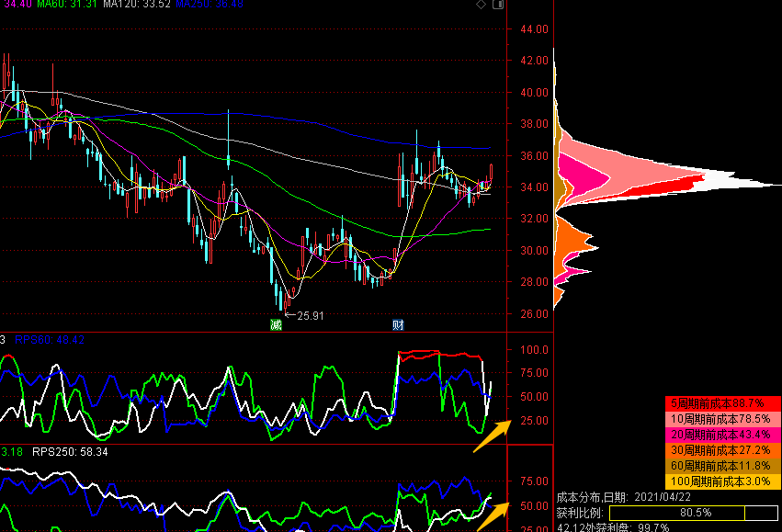Click the 10周期前成本 light pink legend
782x532 pixels.
[722, 419]
